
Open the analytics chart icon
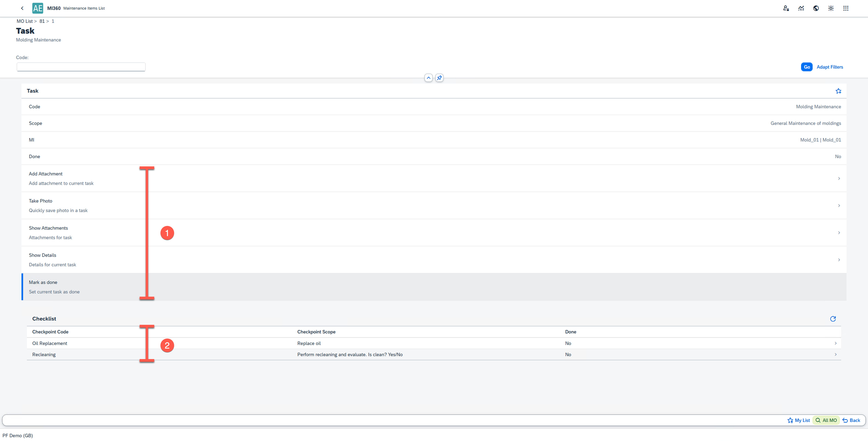point(801,8)
